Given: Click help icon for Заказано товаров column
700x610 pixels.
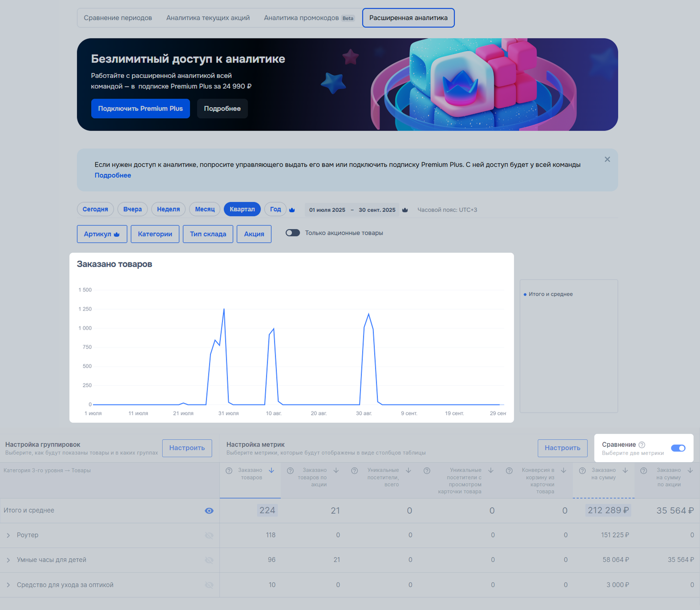Looking at the screenshot, I should point(229,471).
